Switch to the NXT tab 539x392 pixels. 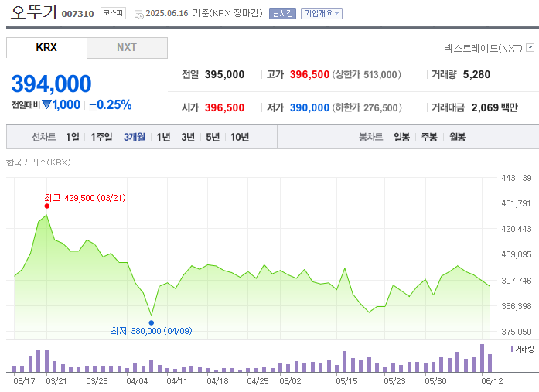(127, 48)
